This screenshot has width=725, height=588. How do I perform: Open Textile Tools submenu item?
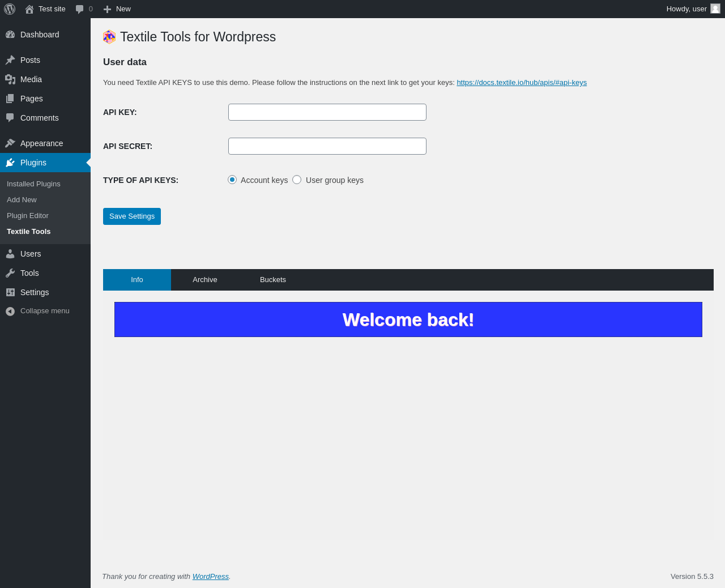(29, 232)
